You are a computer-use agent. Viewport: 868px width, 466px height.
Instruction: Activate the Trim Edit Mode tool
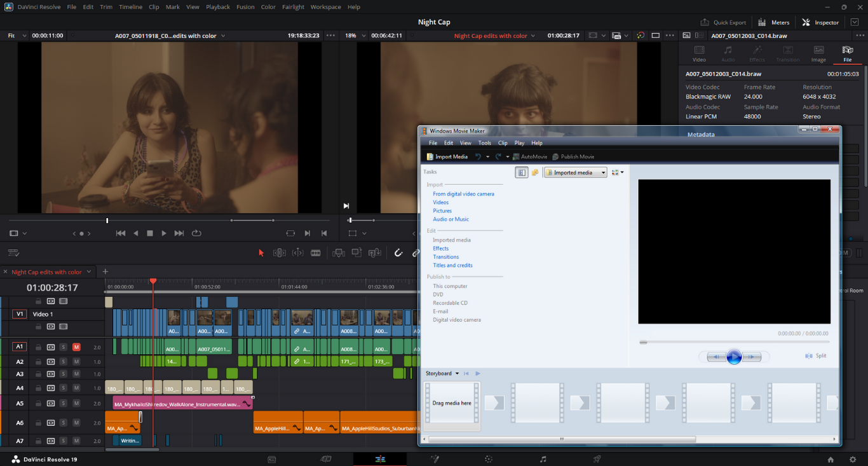tap(279, 252)
